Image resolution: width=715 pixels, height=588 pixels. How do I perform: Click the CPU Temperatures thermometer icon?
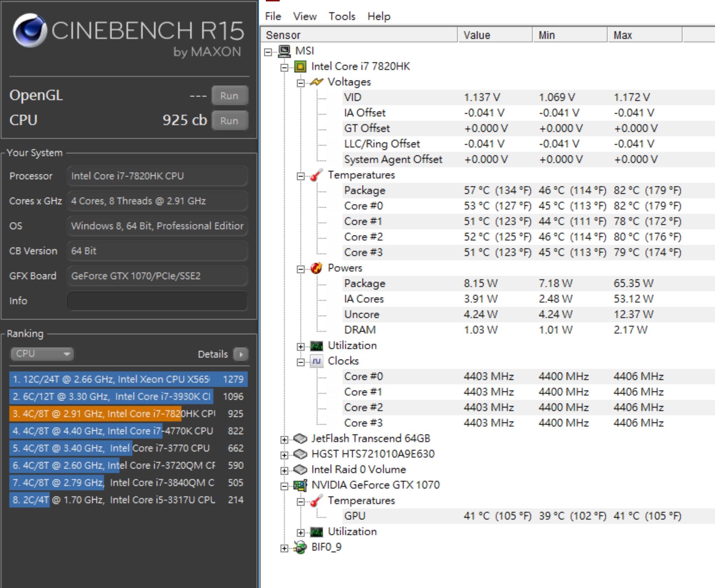coord(317,175)
